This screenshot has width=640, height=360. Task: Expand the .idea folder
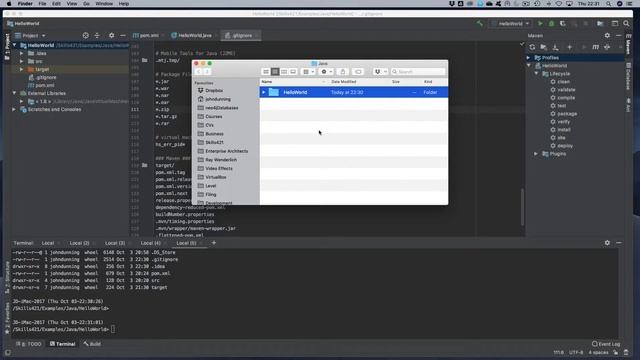click(x=22, y=53)
